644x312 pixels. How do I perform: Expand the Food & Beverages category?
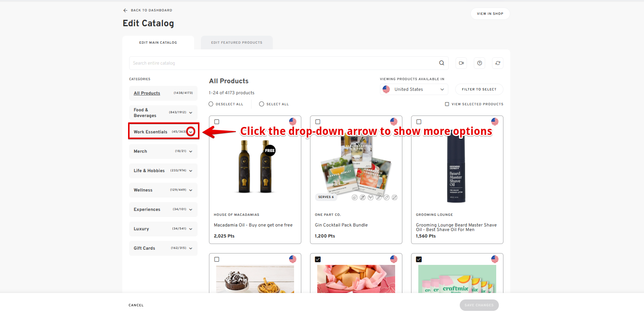tap(190, 112)
